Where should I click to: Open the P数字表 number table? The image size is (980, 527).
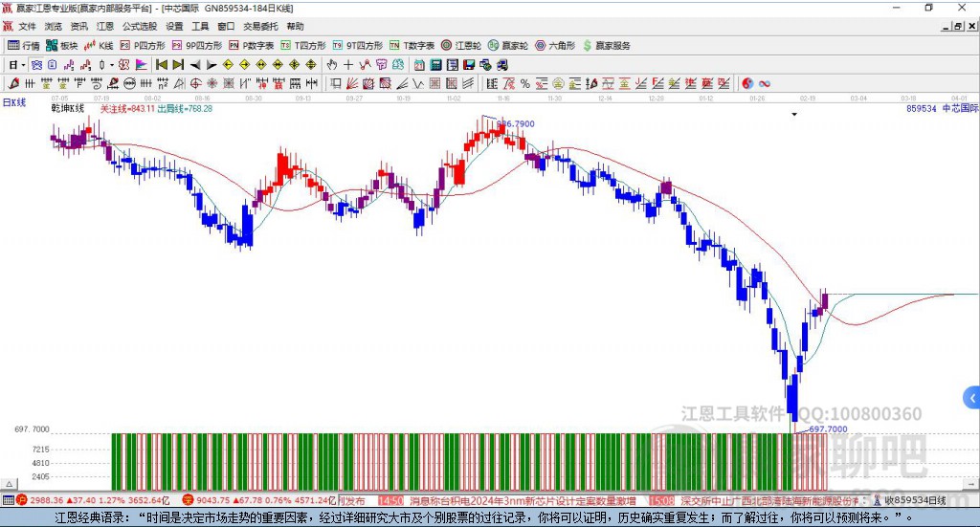[252, 46]
